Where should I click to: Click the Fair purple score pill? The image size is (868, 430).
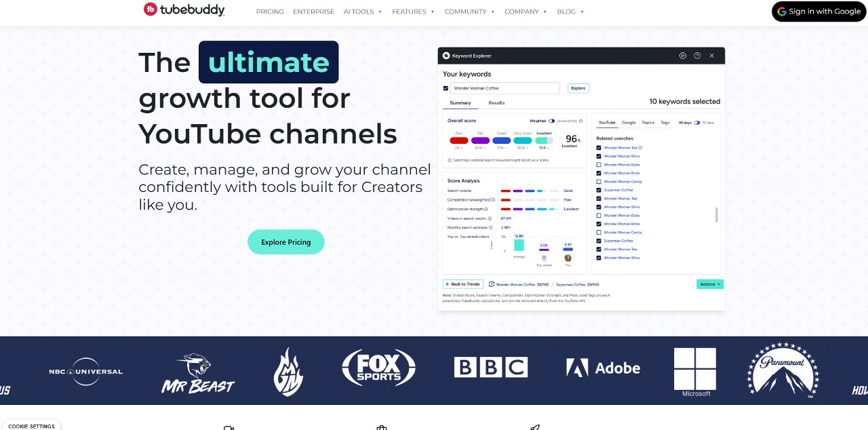pyautogui.click(x=480, y=140)
